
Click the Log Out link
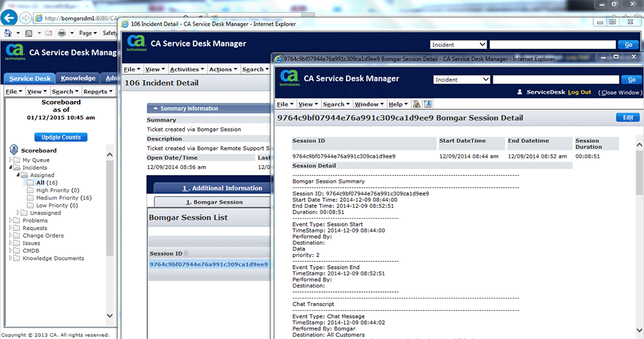click(x=579, y=92)
